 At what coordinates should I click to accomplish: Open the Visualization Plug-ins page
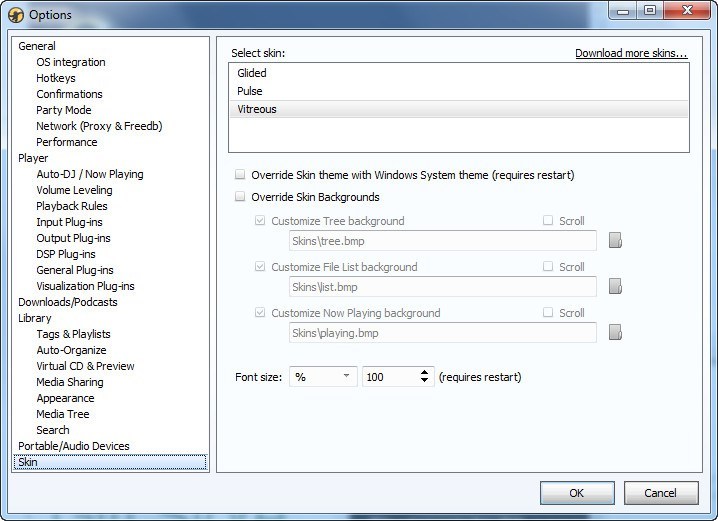85,287
